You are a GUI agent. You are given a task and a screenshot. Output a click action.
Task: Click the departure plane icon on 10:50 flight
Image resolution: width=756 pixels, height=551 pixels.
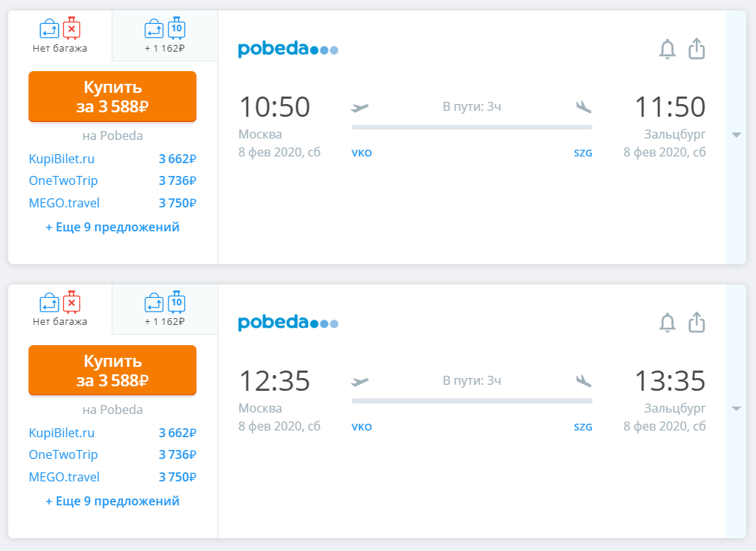point(360,107)
